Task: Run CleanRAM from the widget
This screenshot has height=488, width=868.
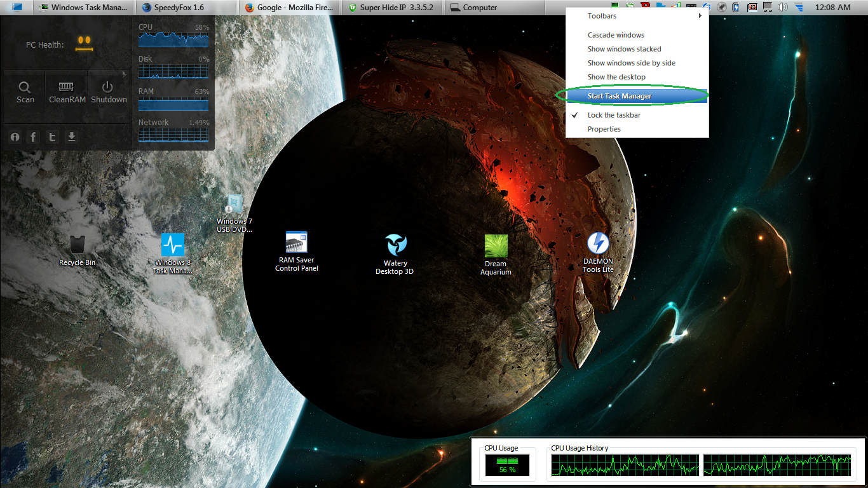Action: point(67,92)
